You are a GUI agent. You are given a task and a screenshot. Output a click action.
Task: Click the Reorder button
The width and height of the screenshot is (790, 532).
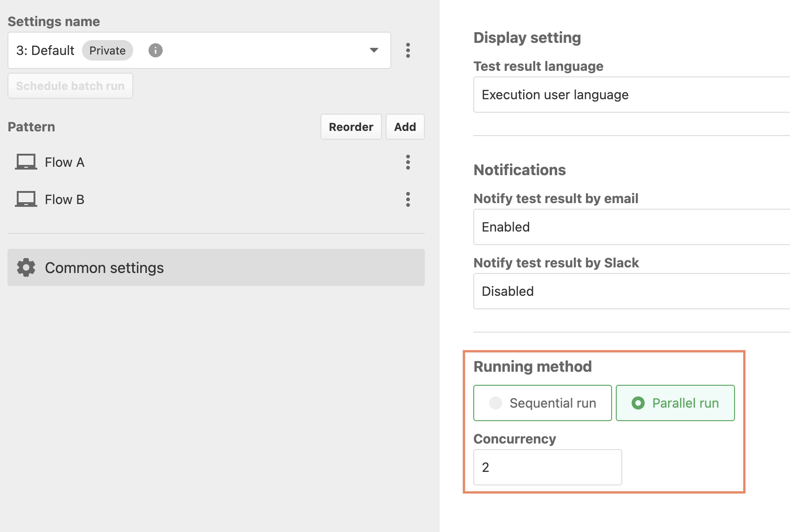[351, 127]
